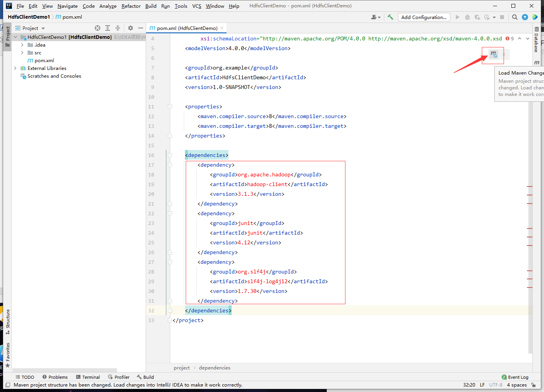Change UTF-8 file encoding
The width and height of the screenshot is (544, 392).
tap(496, 385)
